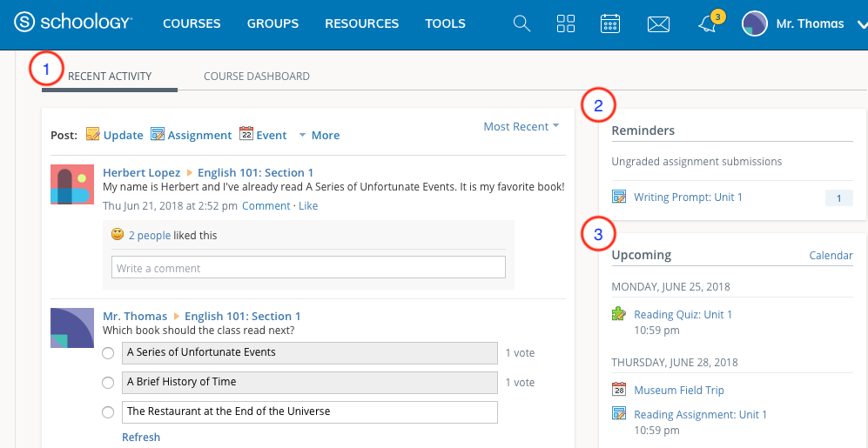
Task: Open Mr. Thomas profile link in poll post
Action: (135, 317)
